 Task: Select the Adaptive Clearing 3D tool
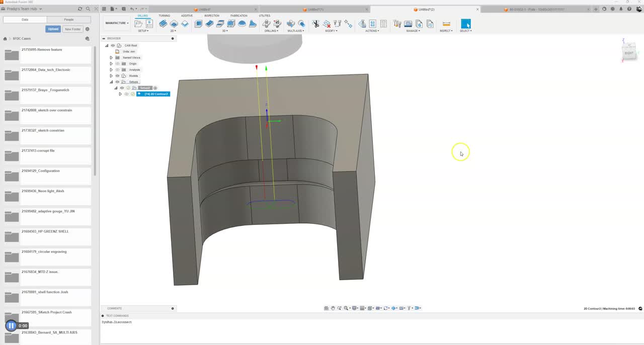199,24
